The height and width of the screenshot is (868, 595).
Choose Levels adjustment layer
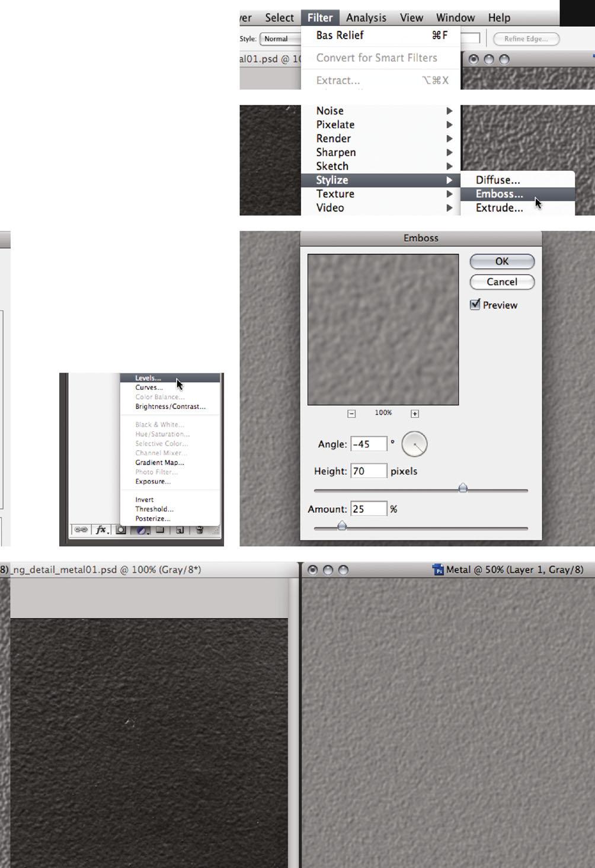pyautogui.click(x=170, y=378)
